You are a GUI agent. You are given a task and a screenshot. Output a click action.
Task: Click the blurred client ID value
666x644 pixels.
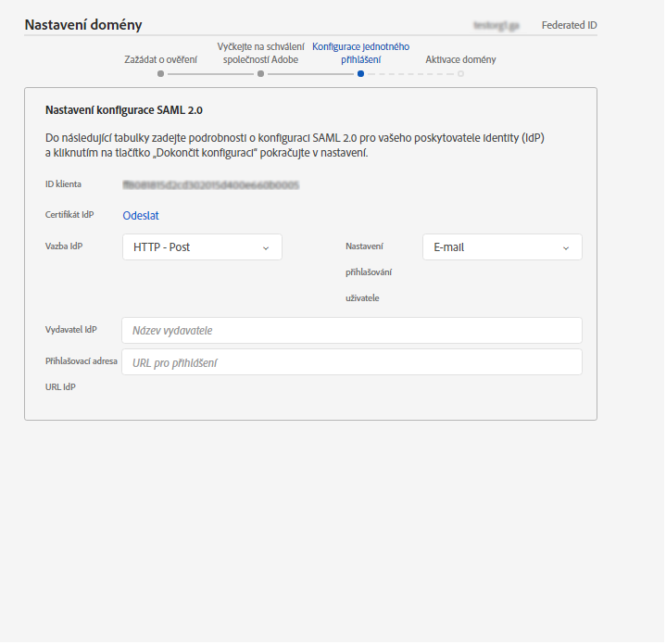(211, 184)
